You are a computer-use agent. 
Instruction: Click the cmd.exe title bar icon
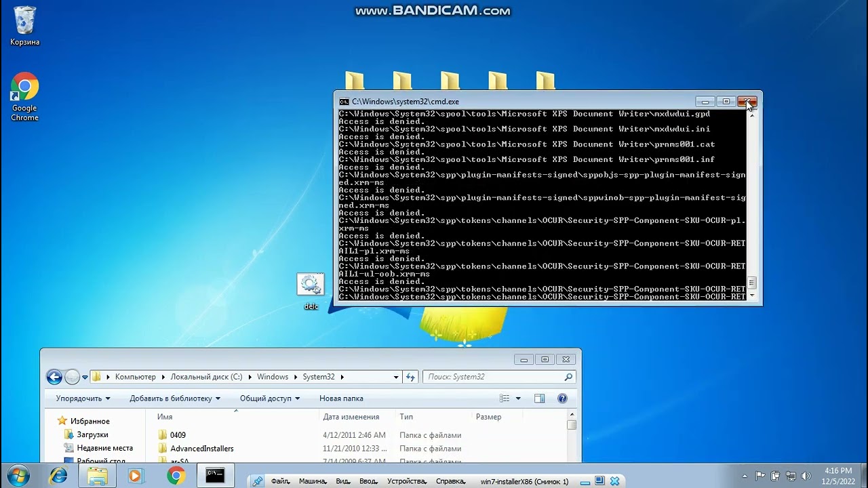[x=344, y=102]
